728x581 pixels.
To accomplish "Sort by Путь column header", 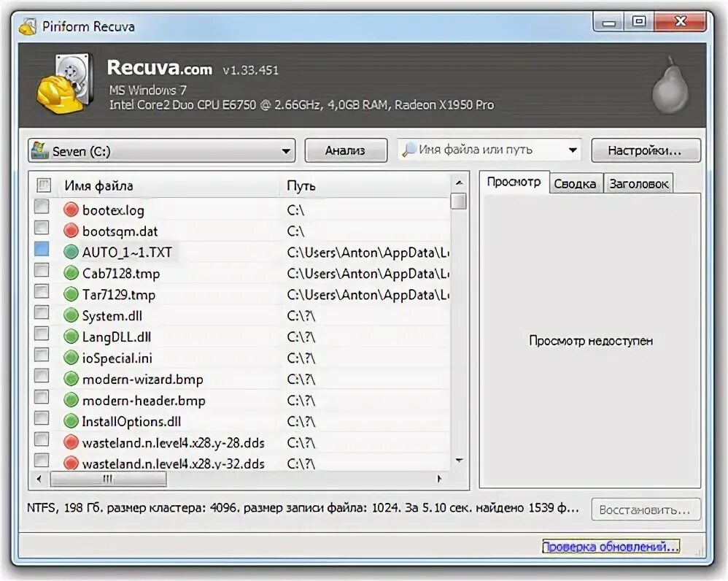I will coord(301,186).
